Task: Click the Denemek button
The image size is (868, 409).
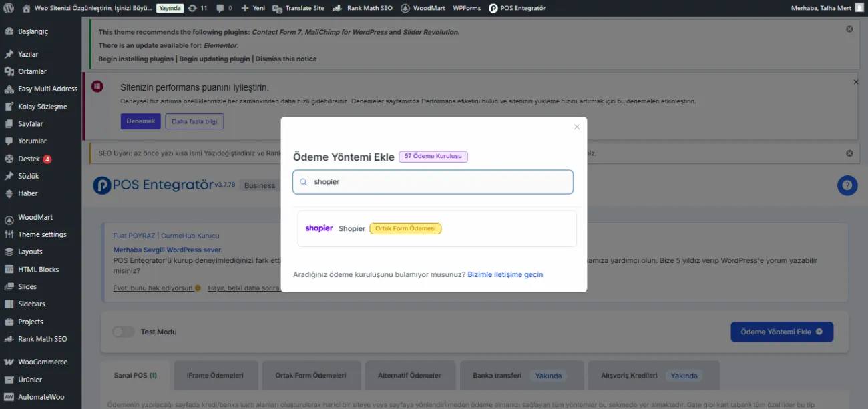Action: click(x=140, y=121)
